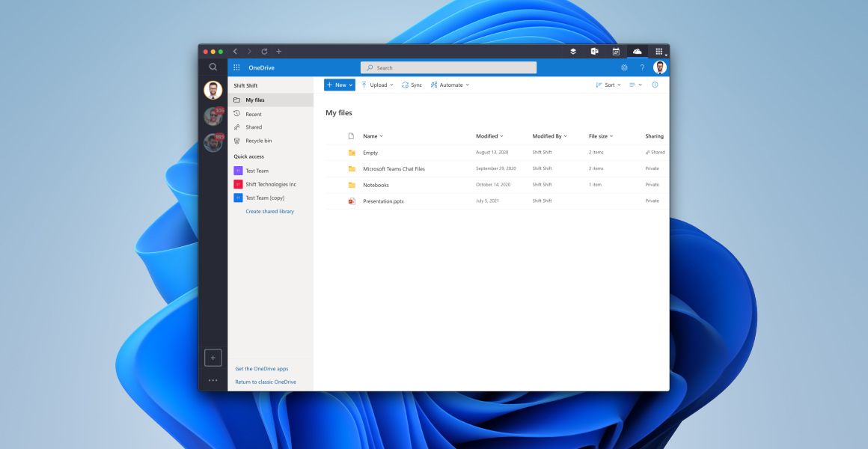
Task: Select the Empty folder row
Action: click(x=372, y=152)
